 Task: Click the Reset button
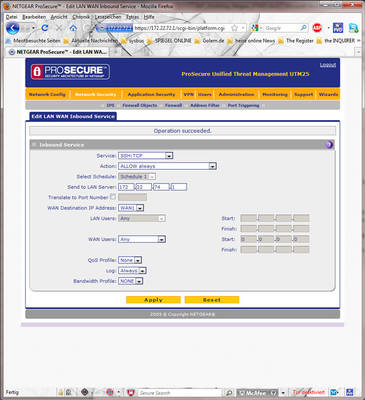click(212, 300)
